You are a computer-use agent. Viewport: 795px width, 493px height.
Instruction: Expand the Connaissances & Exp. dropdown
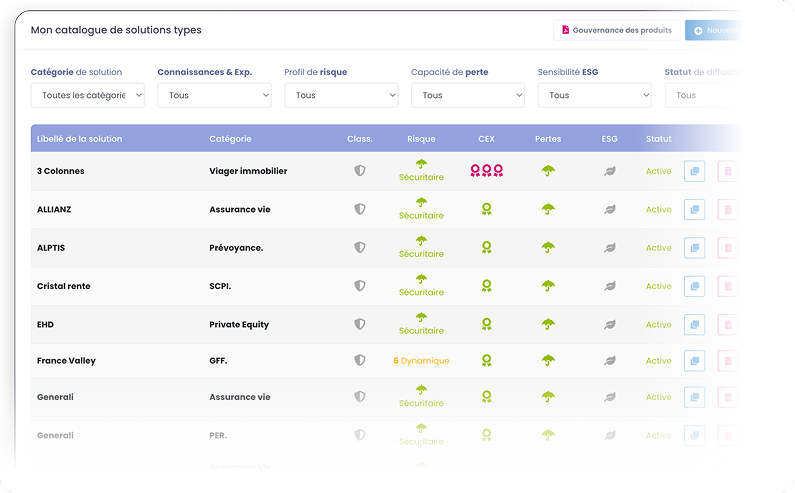point(214,95)
